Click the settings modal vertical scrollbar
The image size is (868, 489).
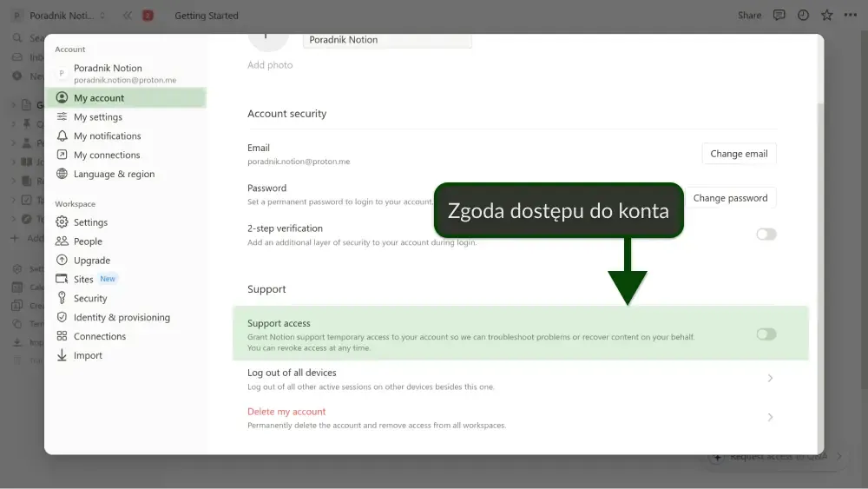820,277
